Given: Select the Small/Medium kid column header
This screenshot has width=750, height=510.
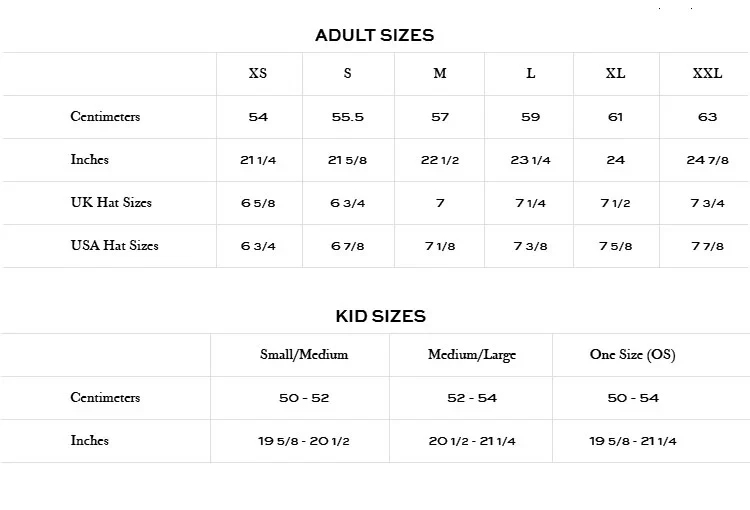Looking at the screenshot, I should [x=304, y=355].
